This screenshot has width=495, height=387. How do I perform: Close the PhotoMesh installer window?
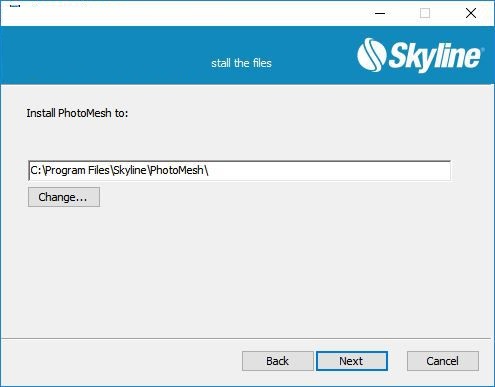click(x=471, y=13)
